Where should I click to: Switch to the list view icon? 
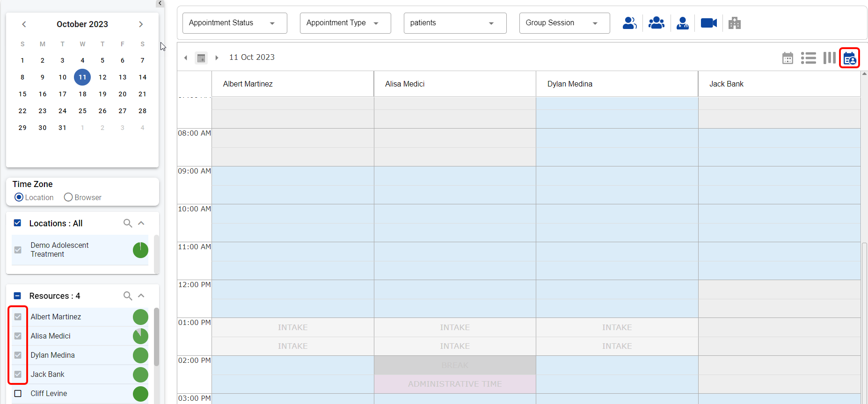[x=808, y=58]
